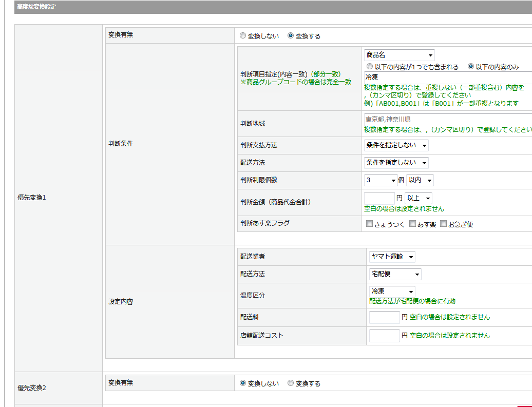The height and width of the screenshot is (407, 532).
Task: Enable the お急ぎ便 checkbox
Action: (x=444, y=224)
